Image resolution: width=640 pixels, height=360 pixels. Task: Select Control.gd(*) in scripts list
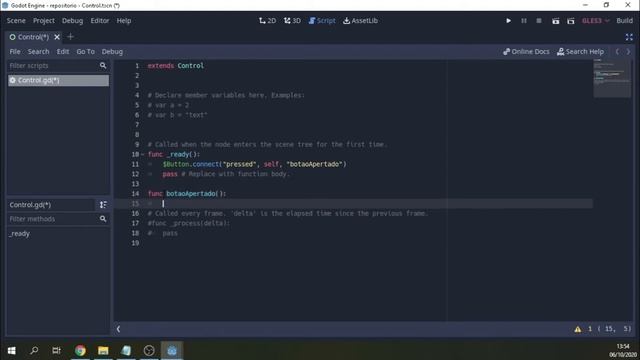[x=58, y=80]
